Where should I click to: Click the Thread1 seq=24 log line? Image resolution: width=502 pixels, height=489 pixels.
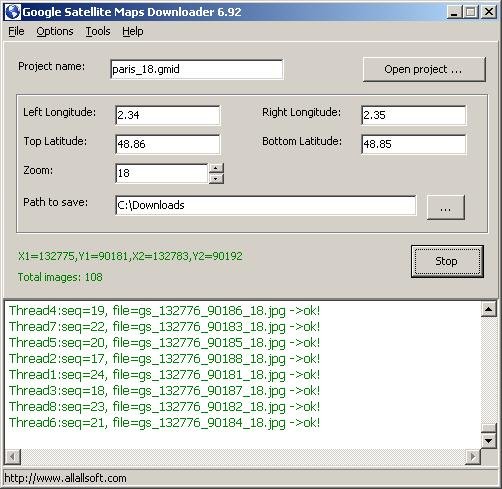[164, 375]
